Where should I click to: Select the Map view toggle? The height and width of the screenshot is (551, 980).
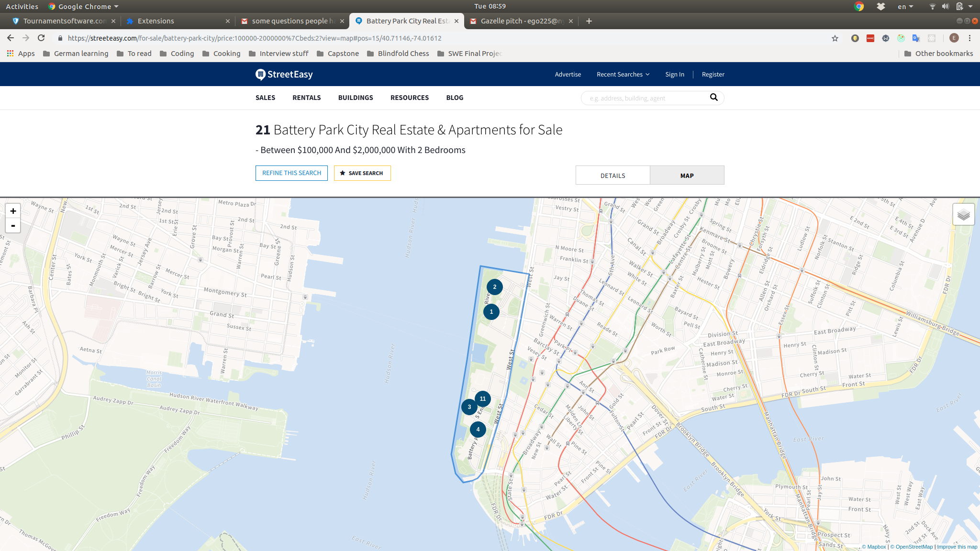click(687, 176)
